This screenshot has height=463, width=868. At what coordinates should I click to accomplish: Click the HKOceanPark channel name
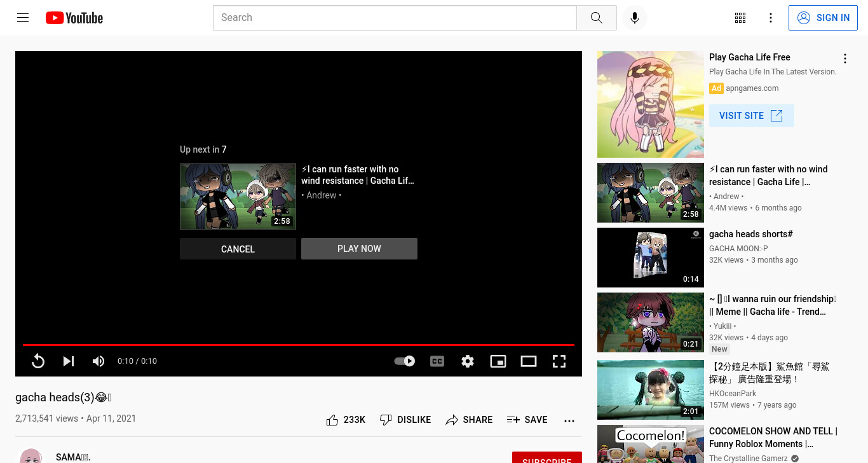pyautogui.click(x=733, y=394)
